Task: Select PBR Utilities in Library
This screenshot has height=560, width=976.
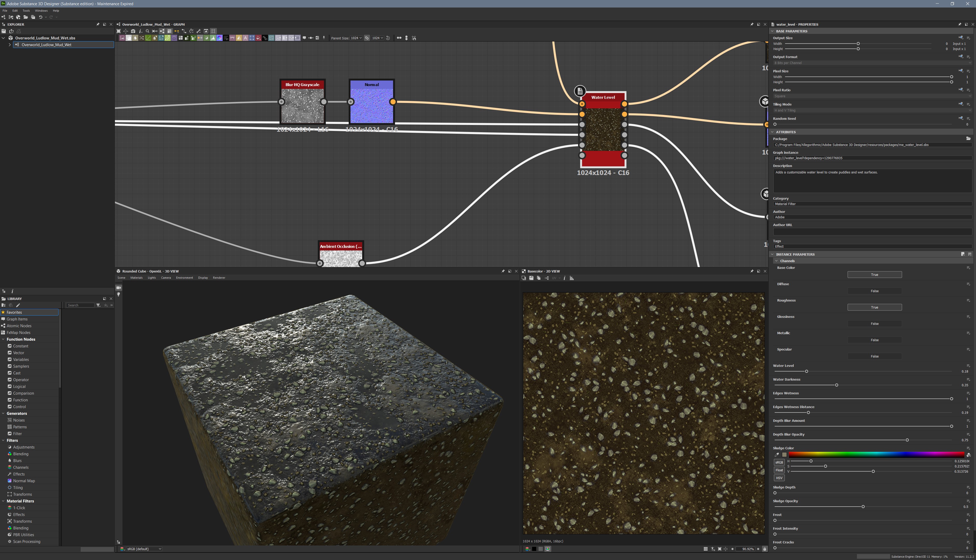Action: pyautogui.click(x=23, y=535)
